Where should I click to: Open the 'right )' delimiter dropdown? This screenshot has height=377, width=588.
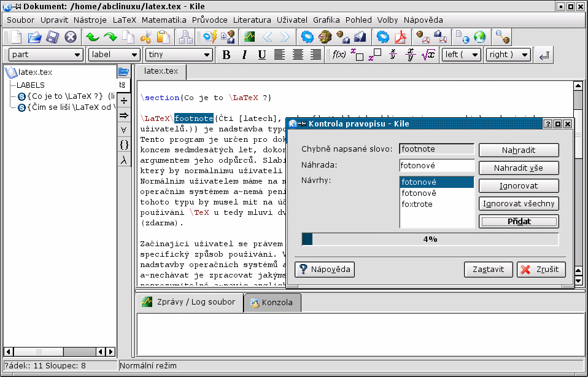coord(508,55)
